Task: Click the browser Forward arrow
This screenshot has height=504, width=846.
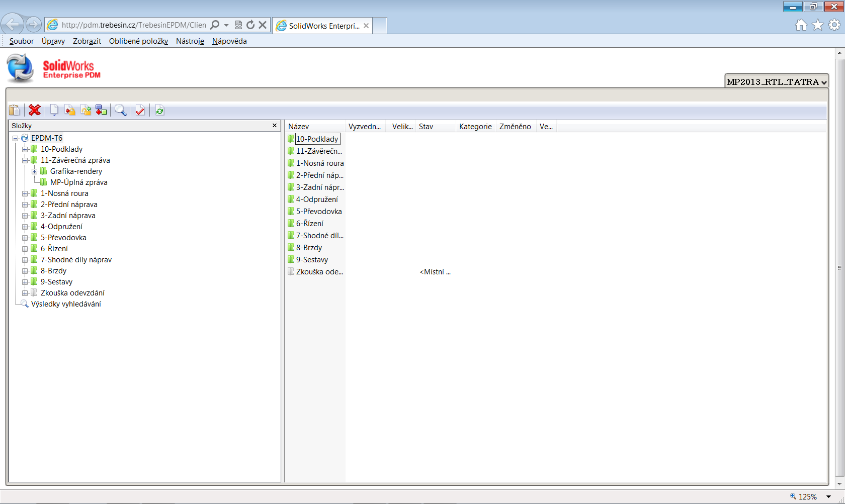Action: coord(33,24)
